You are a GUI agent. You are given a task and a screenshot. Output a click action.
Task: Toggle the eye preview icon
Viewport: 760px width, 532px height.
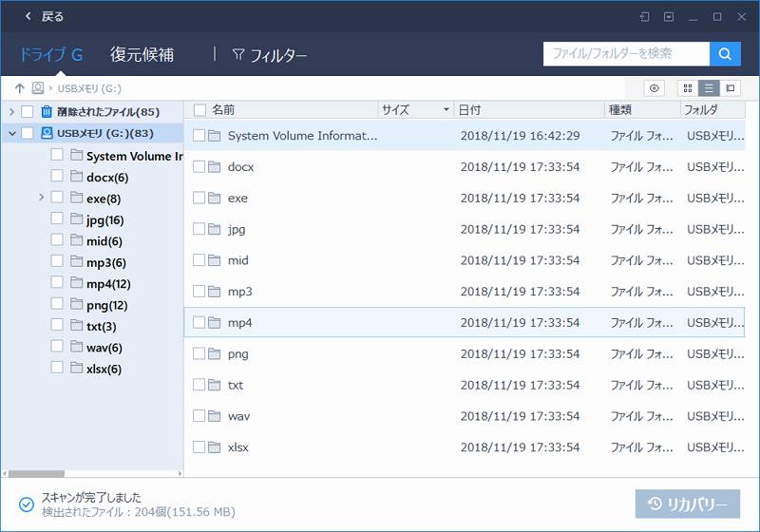pos(654,88)
